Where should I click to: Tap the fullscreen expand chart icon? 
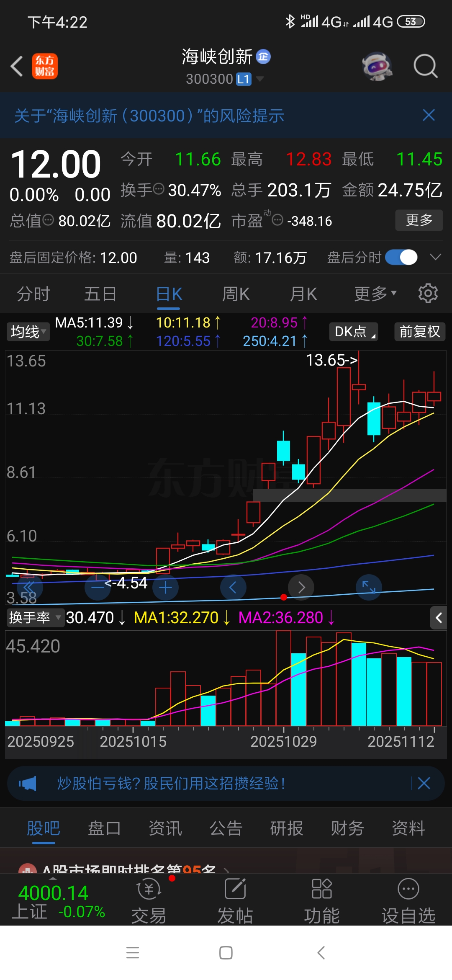coord(369,587)
